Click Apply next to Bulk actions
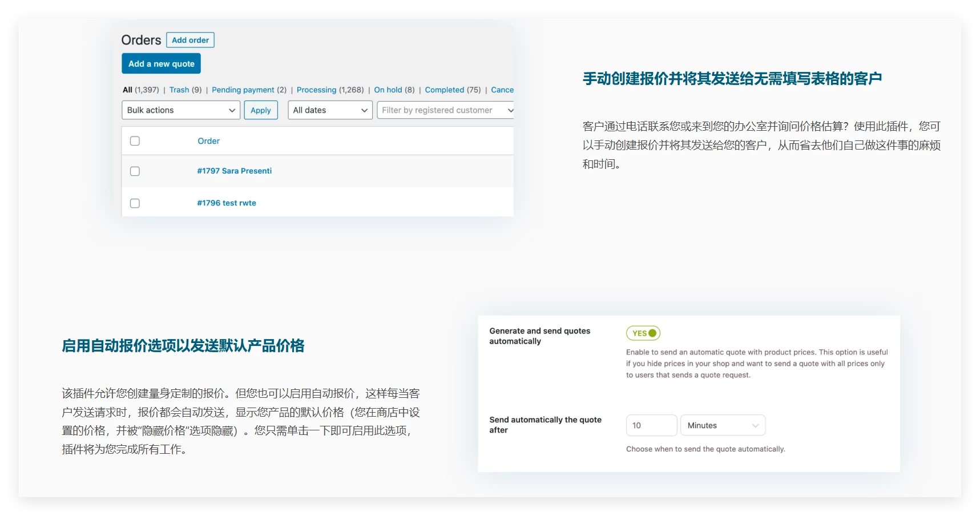Screen dimensions: 980x516 tap(260, 110)
